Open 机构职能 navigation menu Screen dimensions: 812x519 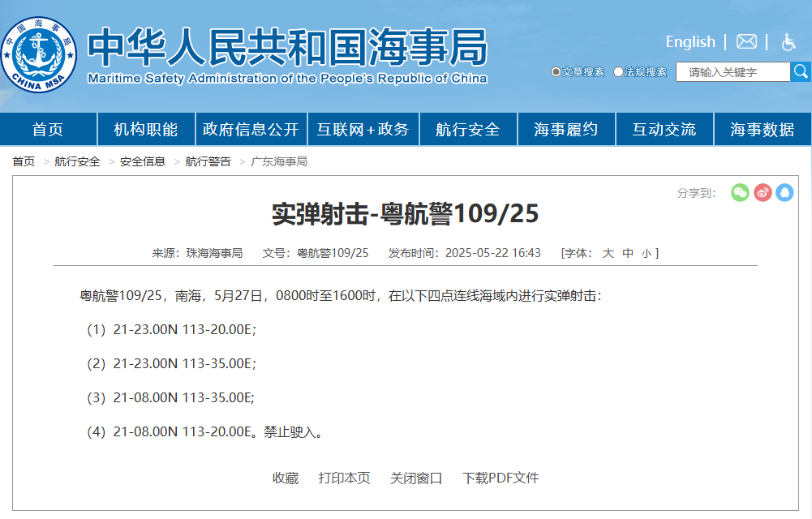point(146,129)
